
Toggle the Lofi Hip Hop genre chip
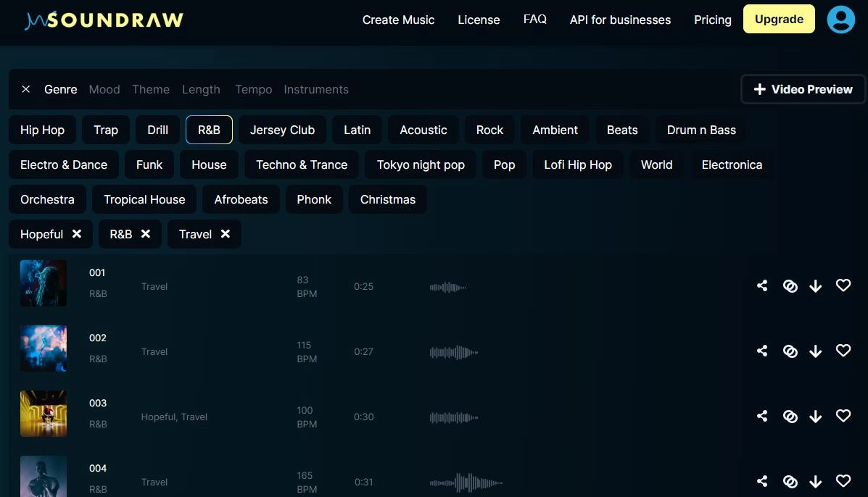click(578, 164)
